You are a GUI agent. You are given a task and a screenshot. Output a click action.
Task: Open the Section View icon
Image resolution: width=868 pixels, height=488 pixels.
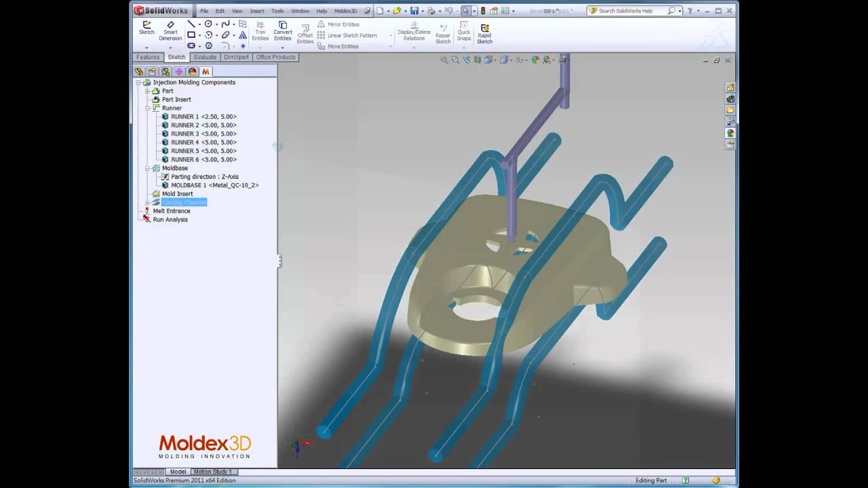(x=477, y=60)
